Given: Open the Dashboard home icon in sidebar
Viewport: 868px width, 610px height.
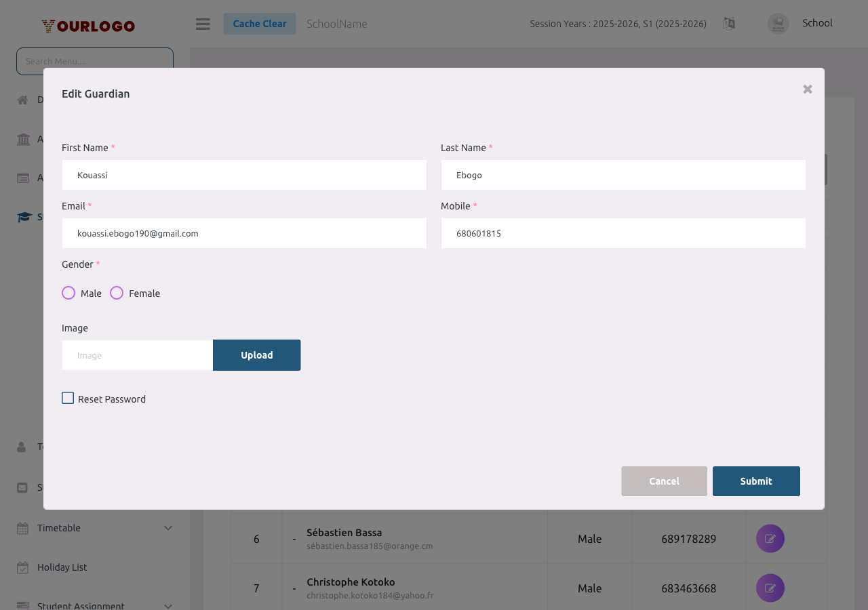Looking at the screenshot, I should coord(22,99).
